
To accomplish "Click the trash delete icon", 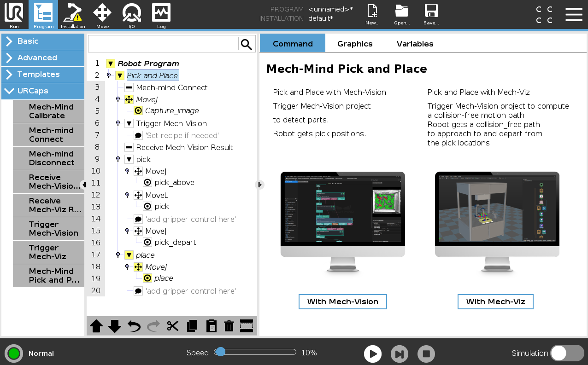I will [x=229, y=326].
